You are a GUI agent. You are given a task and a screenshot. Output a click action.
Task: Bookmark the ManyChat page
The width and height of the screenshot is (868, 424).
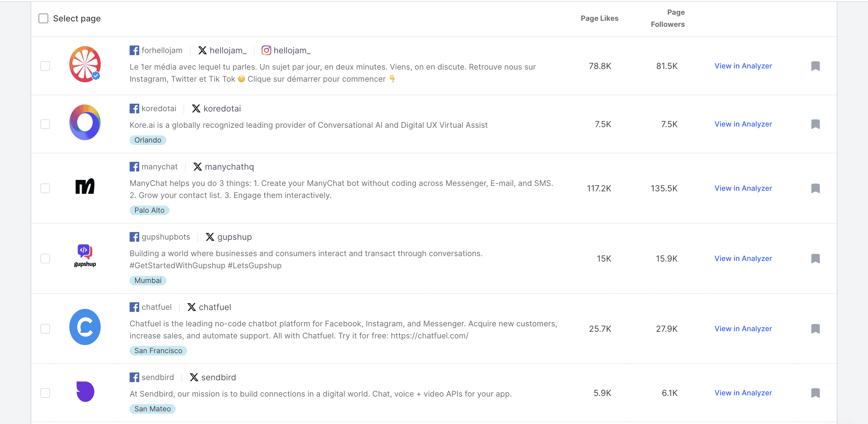pyautogui.click(x=816, y=188)
